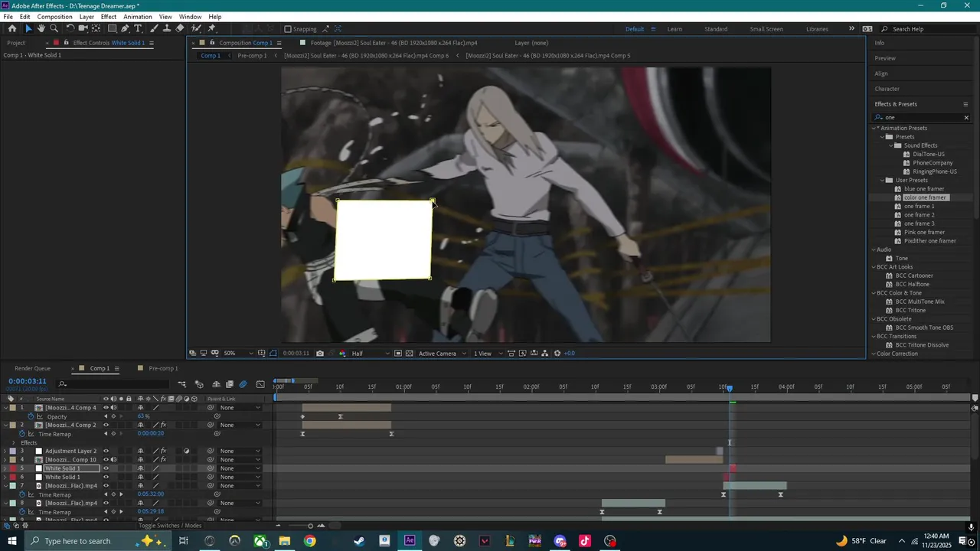Screen dimensions: 980x551
Task: Toggle adjustment layer switch on Adjustment Layer 2
Action: coord(186,451)
